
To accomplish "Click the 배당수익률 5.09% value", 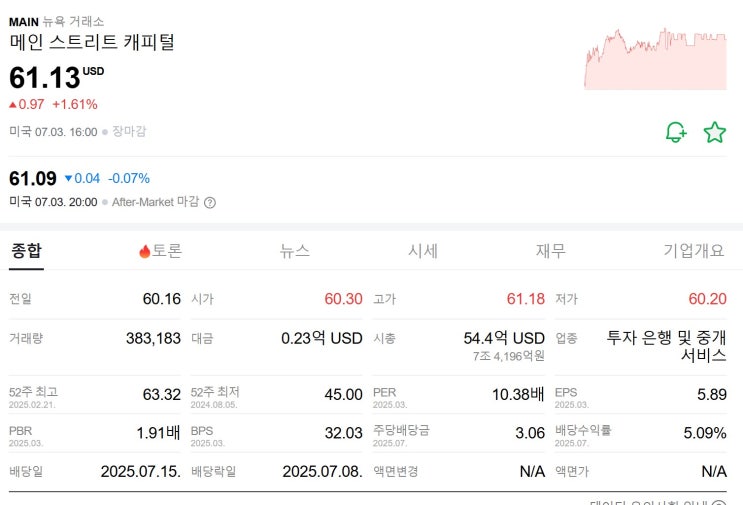I will tap(704, 433).
